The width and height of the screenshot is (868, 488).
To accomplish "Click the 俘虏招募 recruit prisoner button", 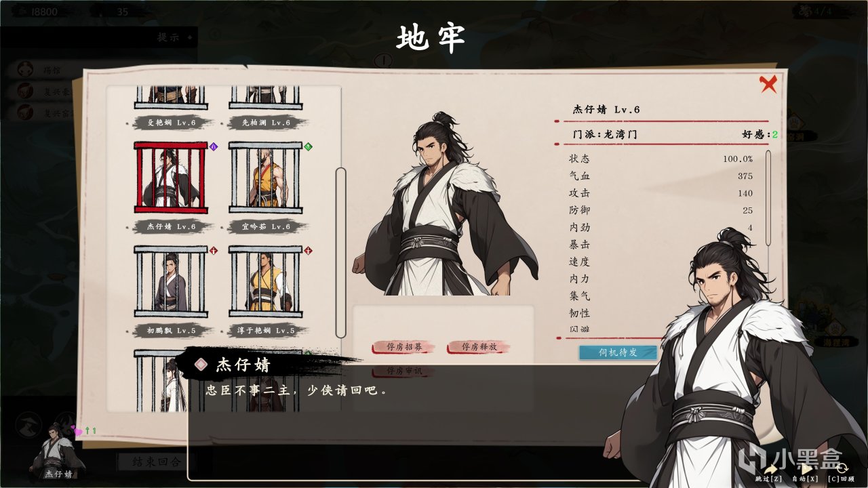I will pyautogui.click(x=405, y=347).
